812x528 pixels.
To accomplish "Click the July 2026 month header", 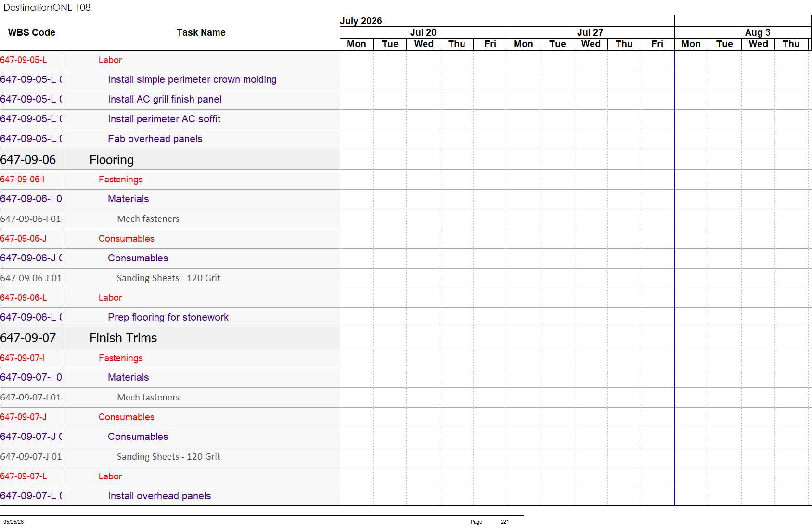I will (361, 21).
